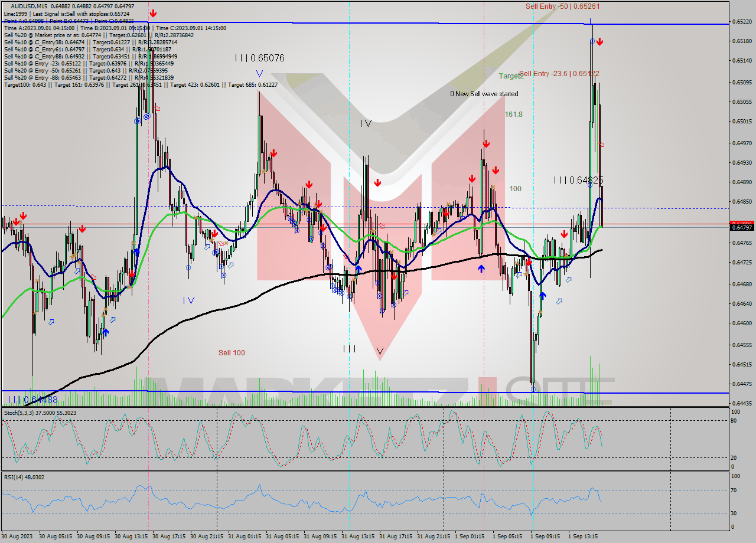Click the '31 Aug 09:15' time axis label

point(320,537)
